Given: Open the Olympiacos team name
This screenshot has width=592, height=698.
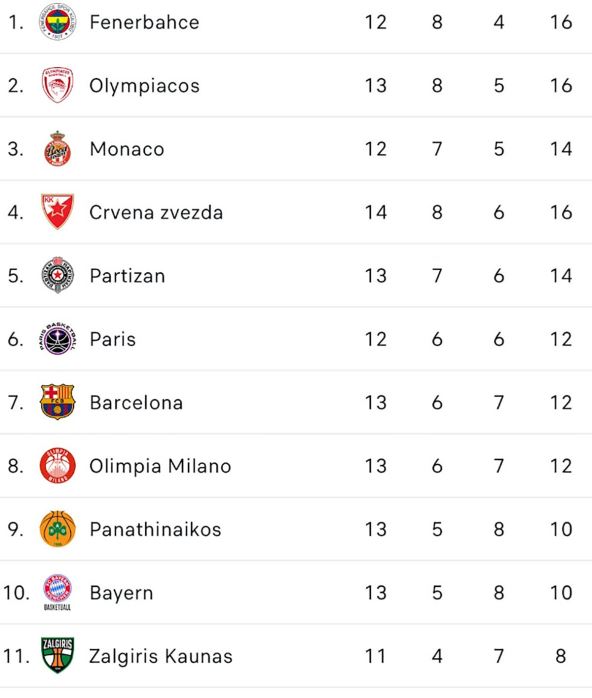Looking at the screenshot, I should click(x=144, y=85).
